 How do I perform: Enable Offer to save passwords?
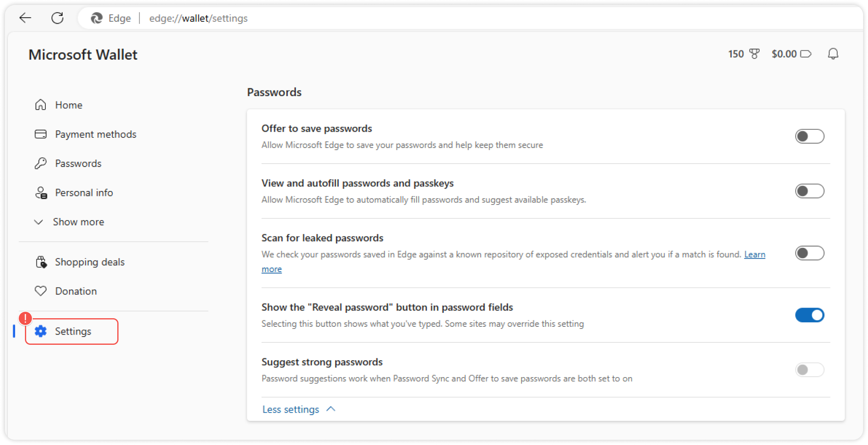click(x=810, y=136)
